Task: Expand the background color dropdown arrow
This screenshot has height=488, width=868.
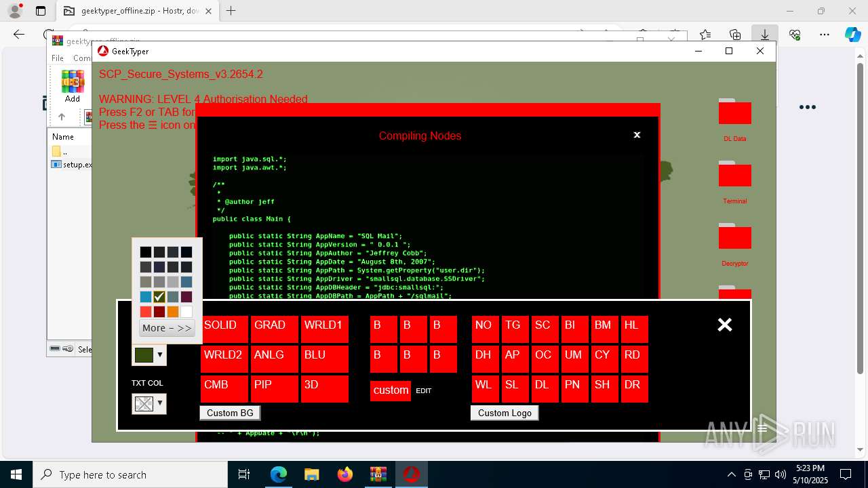Action: point(160,354)
